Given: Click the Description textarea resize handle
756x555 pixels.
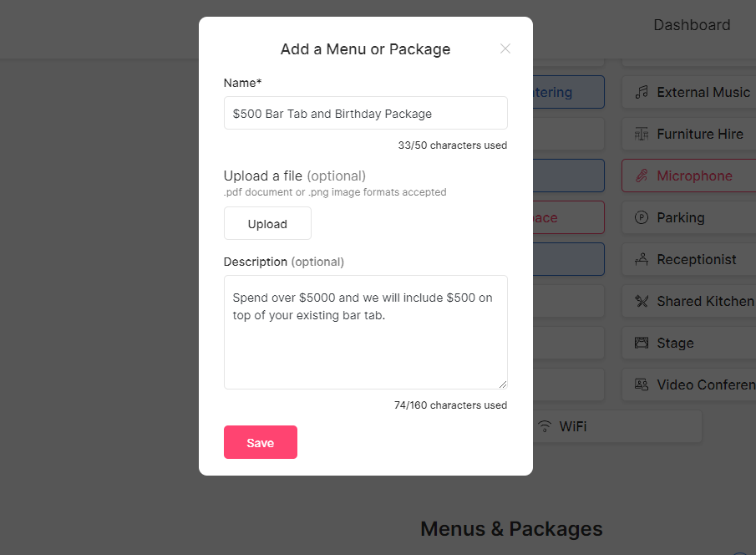Looking at the screenshot, I should [x=503, y=384].
